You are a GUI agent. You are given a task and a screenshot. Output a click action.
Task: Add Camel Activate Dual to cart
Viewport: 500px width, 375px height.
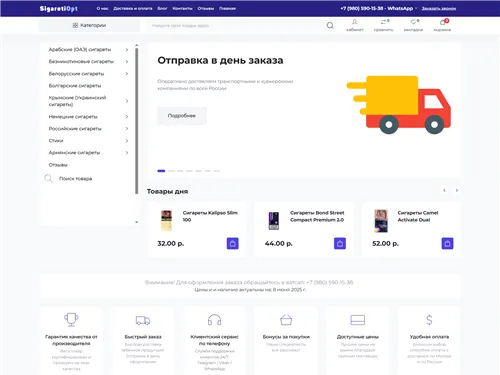tap(447, 243)
